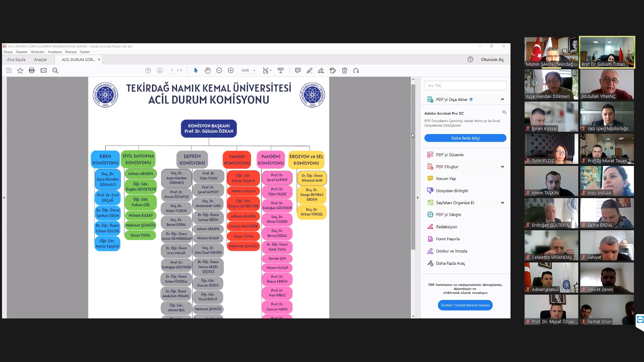Screen dimensions: 644x362
Task: Select the Hand pan tool
Action: tap(208, 70)
